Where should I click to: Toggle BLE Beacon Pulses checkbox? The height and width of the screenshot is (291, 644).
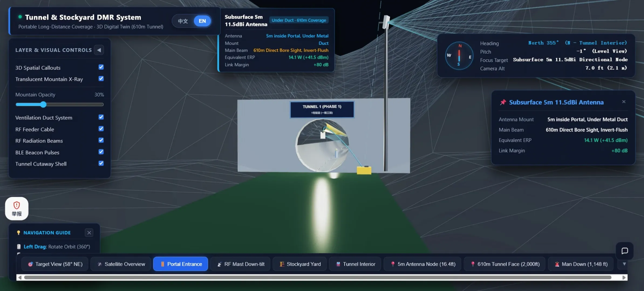101,152
